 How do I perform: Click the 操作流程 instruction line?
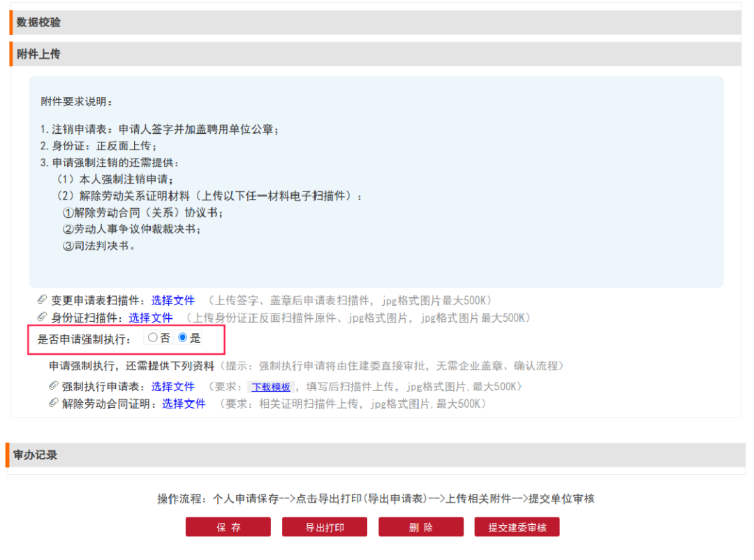(x=376, y=499)
